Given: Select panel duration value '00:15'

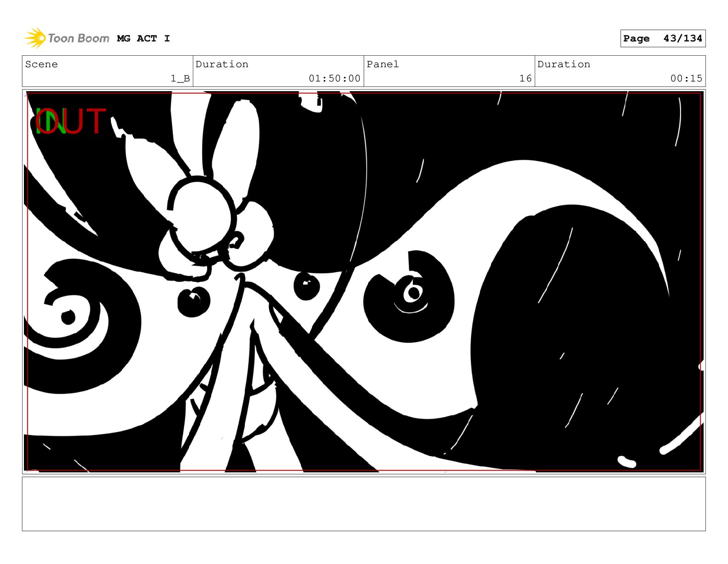Looking at the screenshot, I should pos(686,78).
